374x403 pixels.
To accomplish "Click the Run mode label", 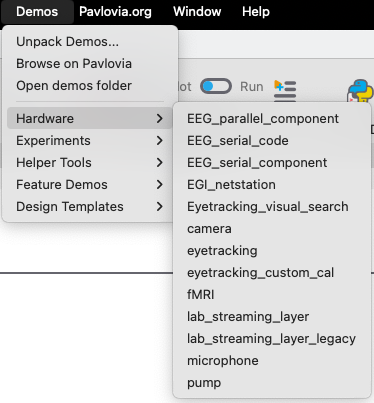I will click(x=252, y=87).
